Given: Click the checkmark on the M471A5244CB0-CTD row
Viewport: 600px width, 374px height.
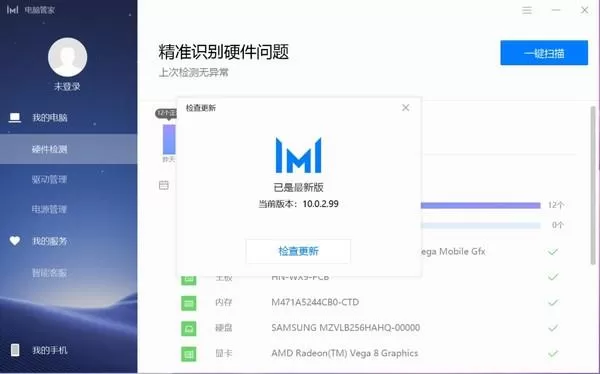Looking at the screenshot, I should (x=553, y=302).
